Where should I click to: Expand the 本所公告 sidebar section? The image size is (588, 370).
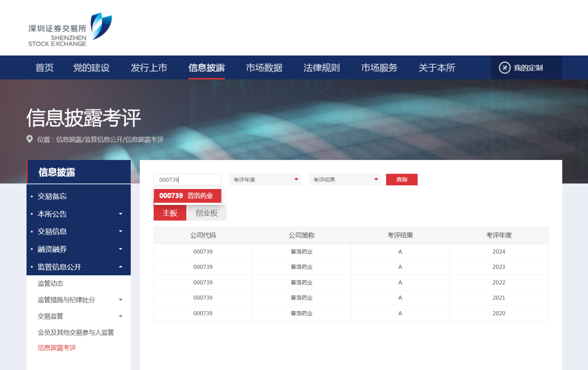coord(121,214)
